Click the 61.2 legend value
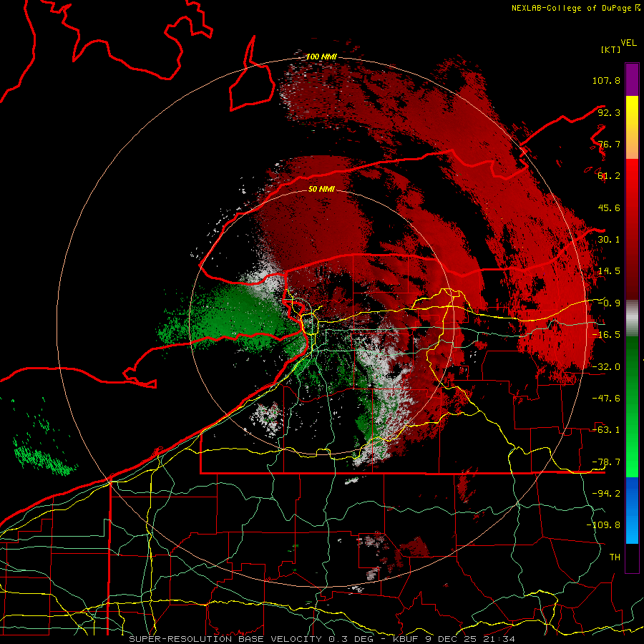644x644 pixels. [x=609, y=176]
